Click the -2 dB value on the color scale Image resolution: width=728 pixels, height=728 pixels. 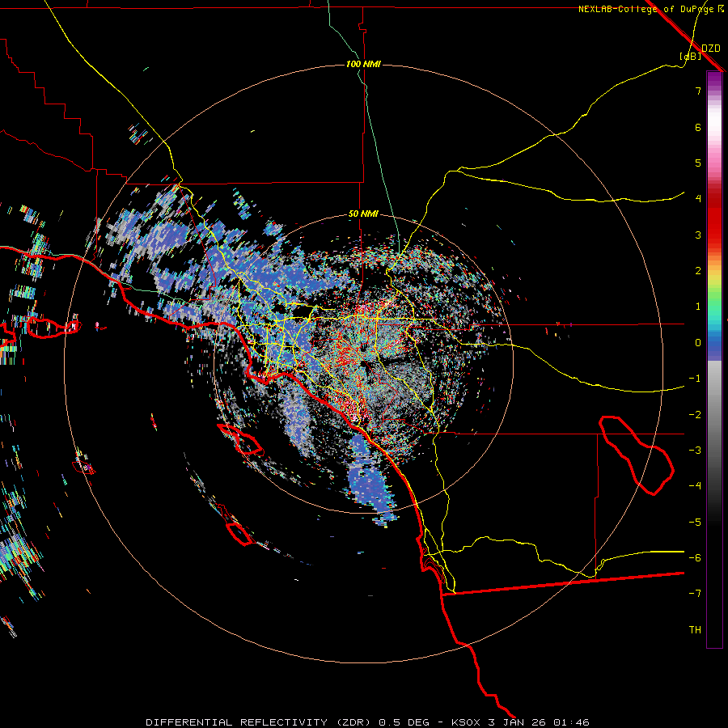tap(695, 415)
